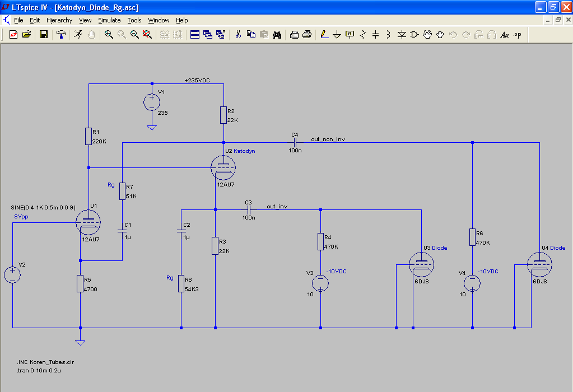The height and width of the screenshot is (392, 573).
Task: Click R5 value 4700
Action: (x=90, y=289)
